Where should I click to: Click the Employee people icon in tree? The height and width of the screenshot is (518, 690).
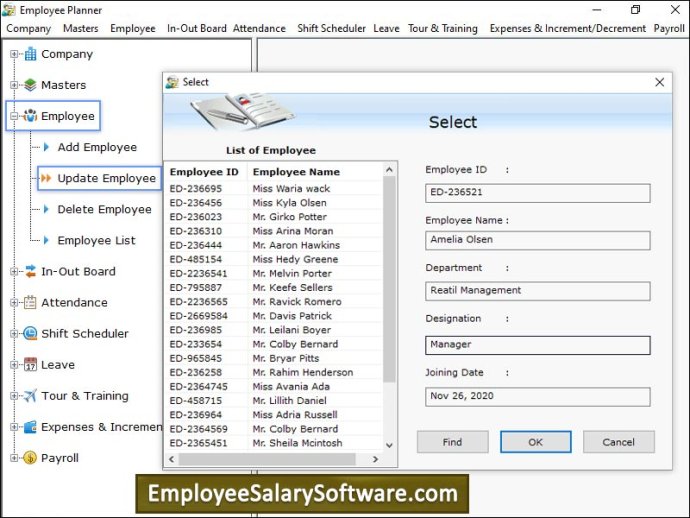tap(30, 116)
